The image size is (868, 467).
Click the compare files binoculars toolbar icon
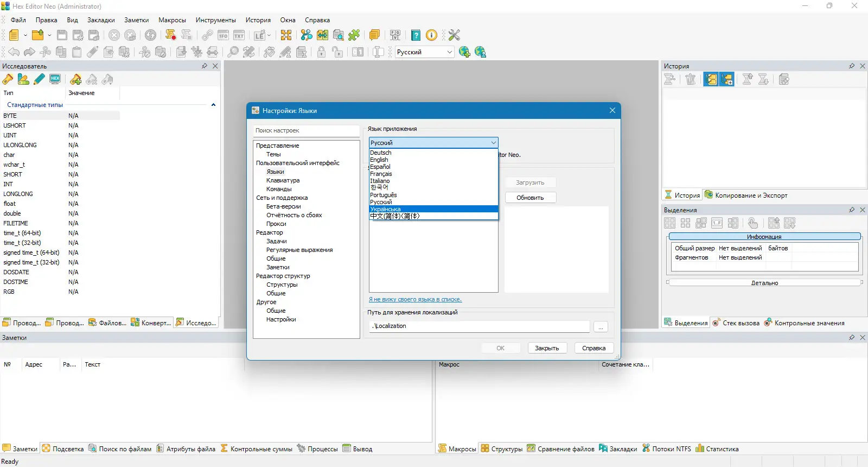click(x=322, y=35)
